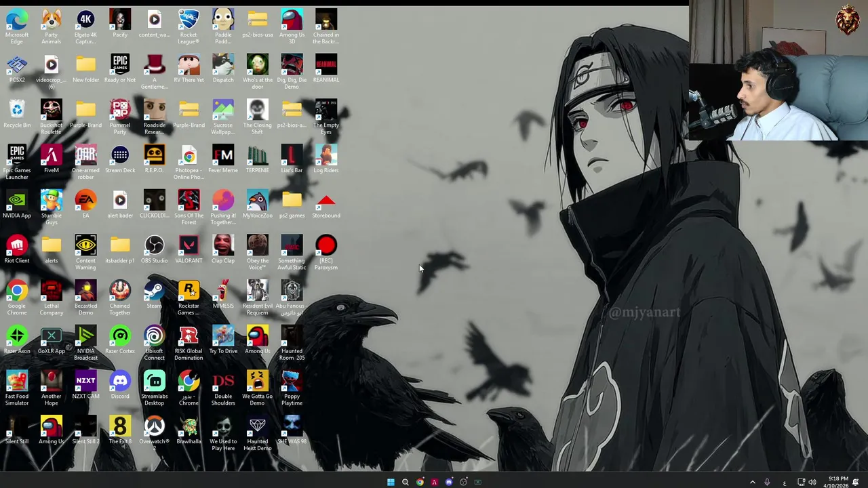Open Microsoft Edge desktop shortcut
The image size is (868, 488).
pos(17,26)
